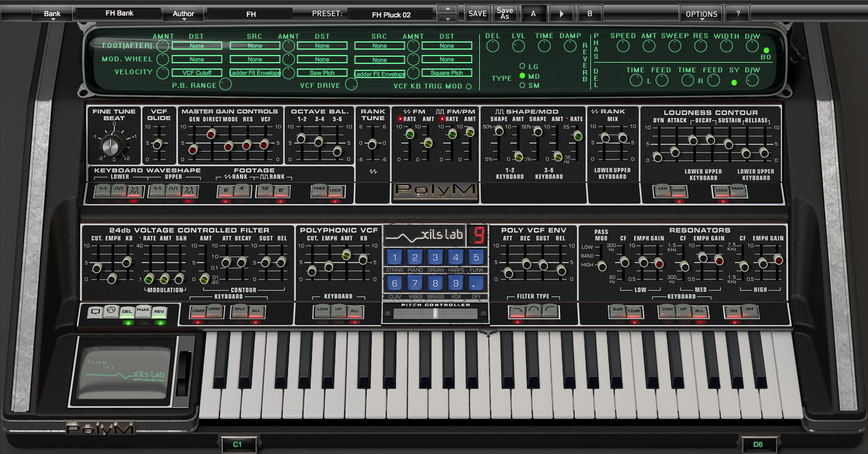Viewport: 868px width, 454px height.
Task: Open Velocity destination Square Ptch dropdown
Action: pos(447,73)
